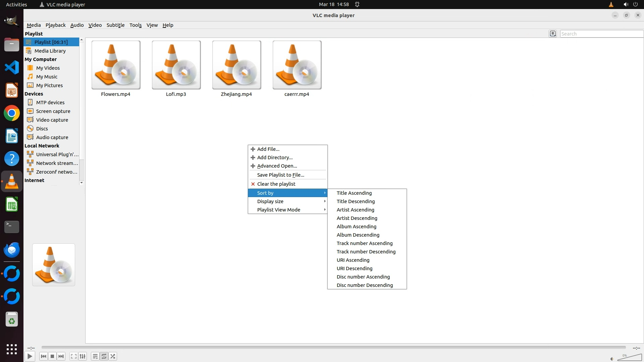Skip to next media track
The width and height of the screenshot is (644, 362).
(61, 356)
